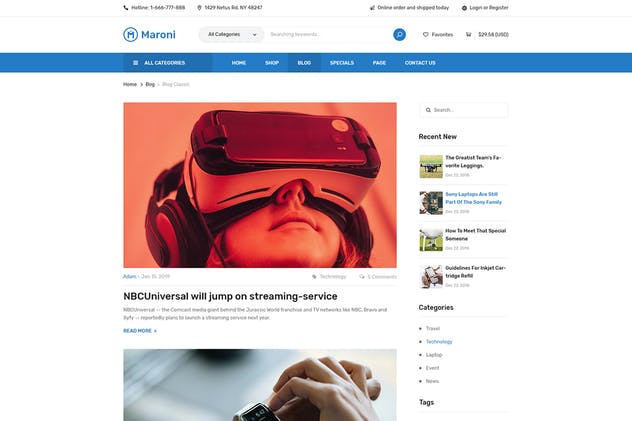
Task: Select the Specials menu item
Action: tap(341, 62)
